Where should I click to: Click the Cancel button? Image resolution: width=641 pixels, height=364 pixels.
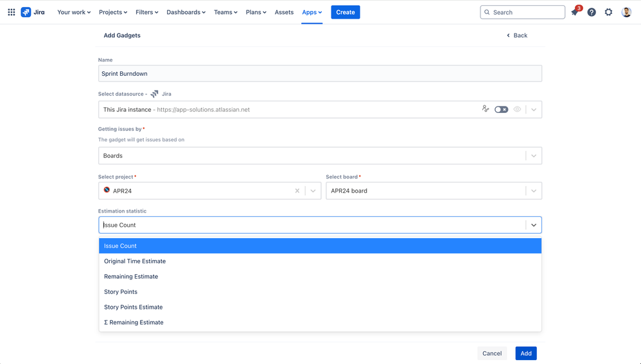coord(492,353)
